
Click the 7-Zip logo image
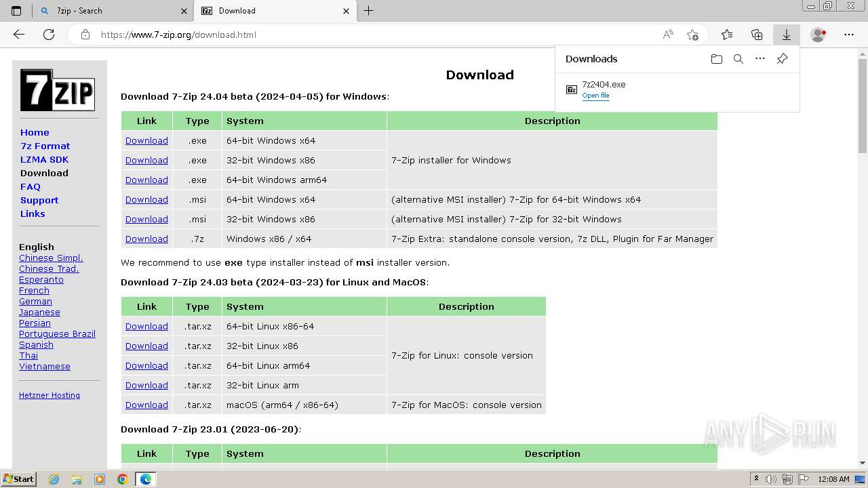click(x=58, y=90)
